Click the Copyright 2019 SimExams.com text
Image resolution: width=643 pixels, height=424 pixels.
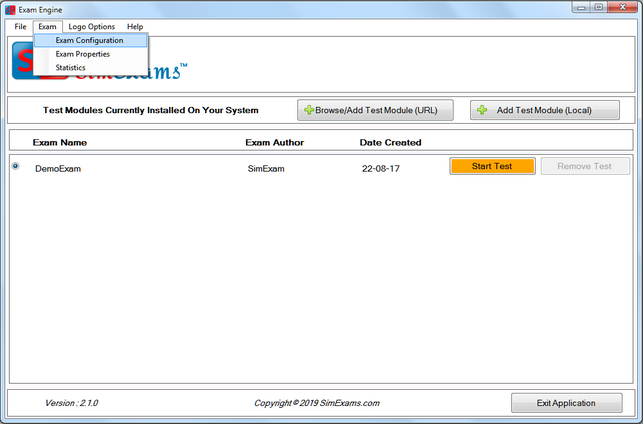[317, 403]
